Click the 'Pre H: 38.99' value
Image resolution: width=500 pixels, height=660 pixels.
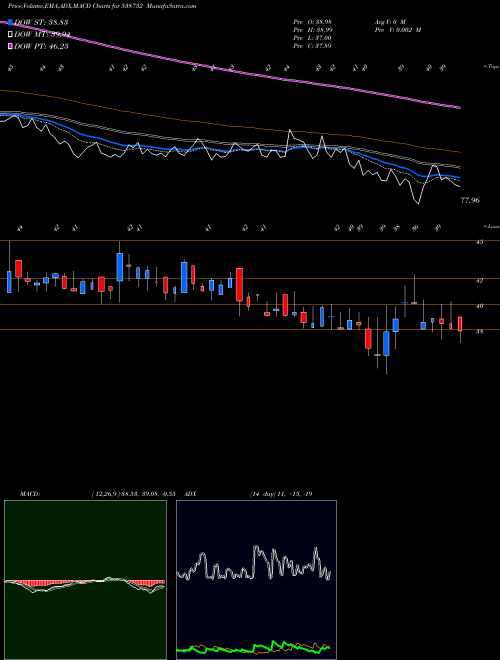(312, 30)
